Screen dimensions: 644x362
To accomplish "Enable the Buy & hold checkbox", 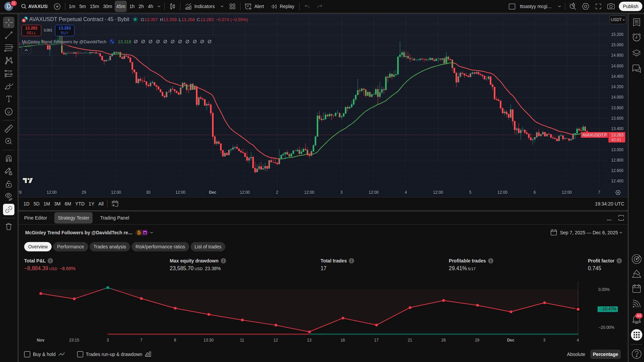I will 27,354.
